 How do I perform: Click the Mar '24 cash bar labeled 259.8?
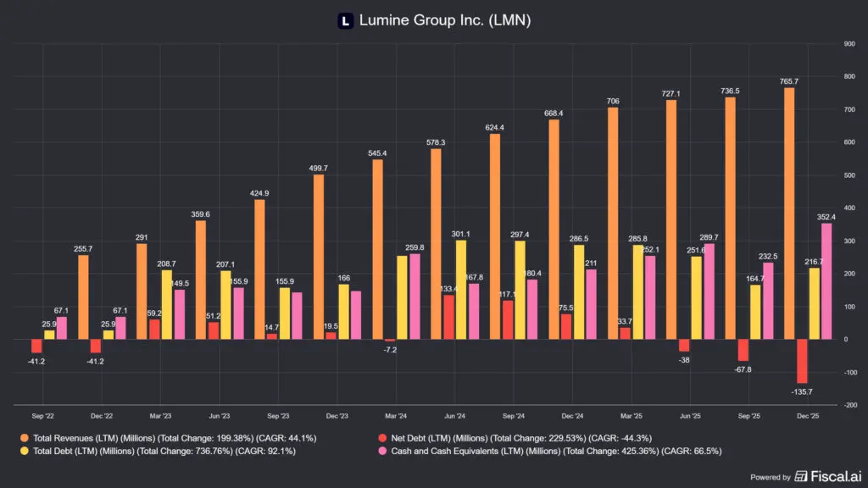point(415,297)
